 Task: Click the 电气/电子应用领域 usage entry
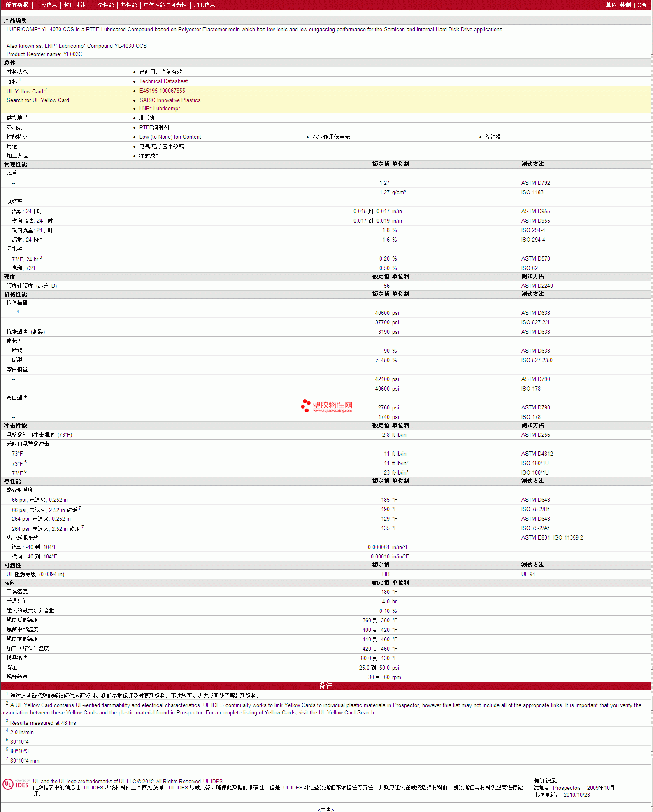click(162, 147)
